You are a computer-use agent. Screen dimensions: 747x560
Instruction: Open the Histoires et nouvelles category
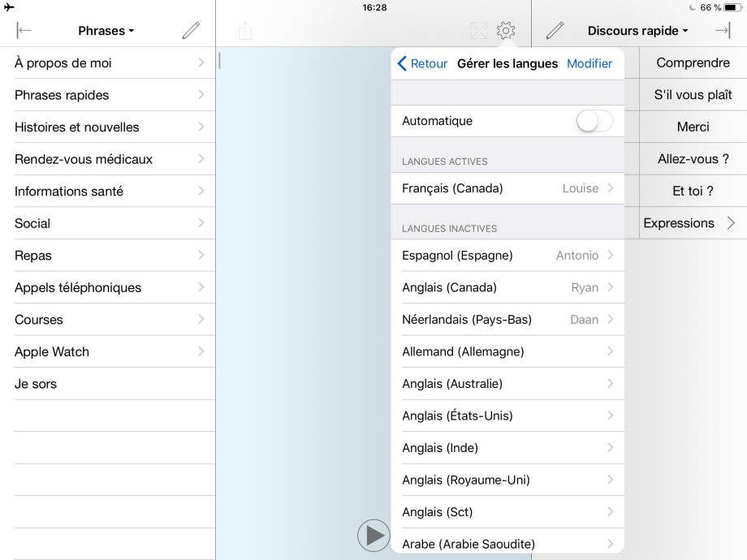click(108, 127)
